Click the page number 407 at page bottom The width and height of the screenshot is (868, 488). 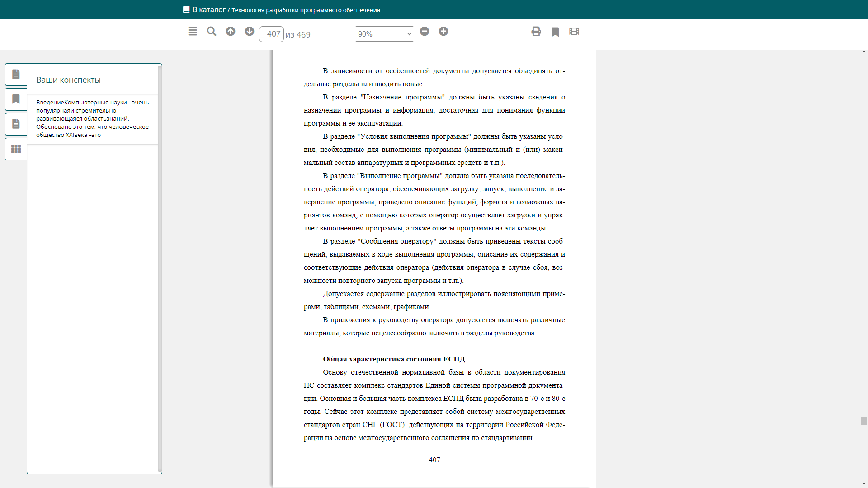[434, 460]
